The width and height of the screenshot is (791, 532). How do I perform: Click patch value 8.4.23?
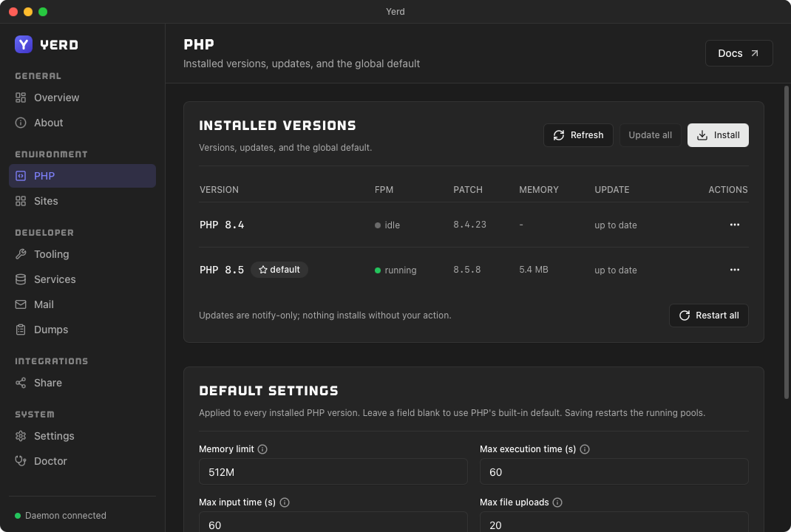tap(469, 225)
